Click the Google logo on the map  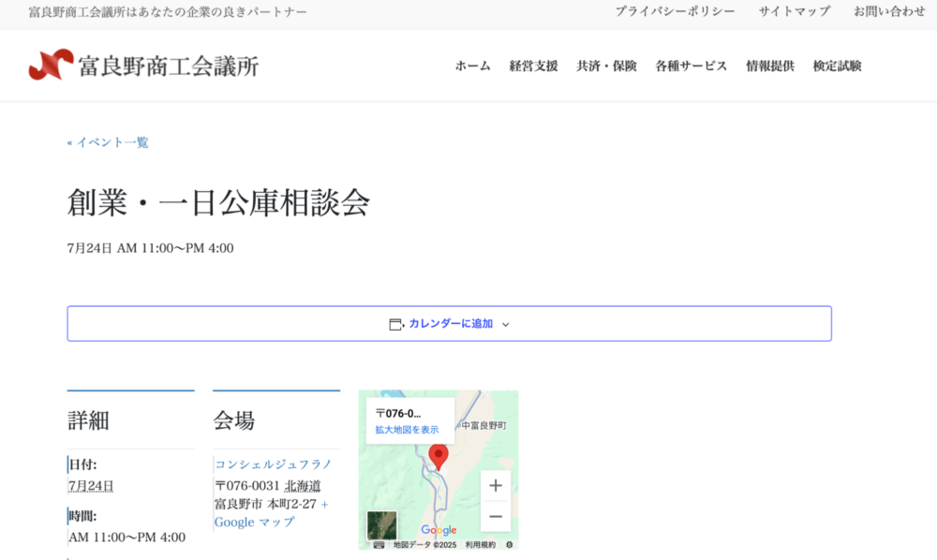coord(439,530)
